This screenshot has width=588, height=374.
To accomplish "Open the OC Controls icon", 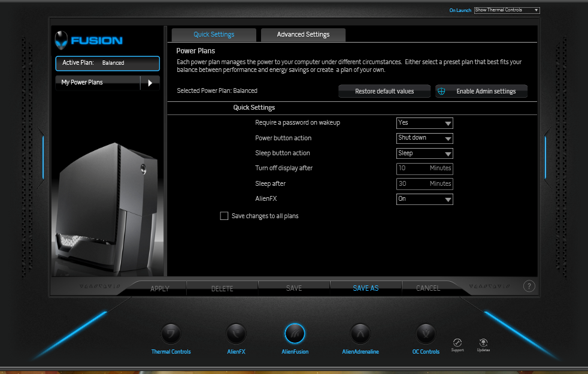I will pos(426,333).
